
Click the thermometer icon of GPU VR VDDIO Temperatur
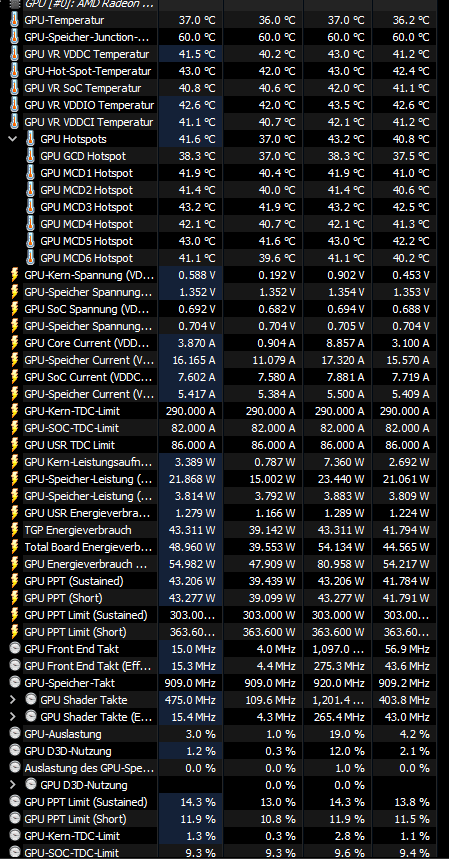(x=15, y=105)
